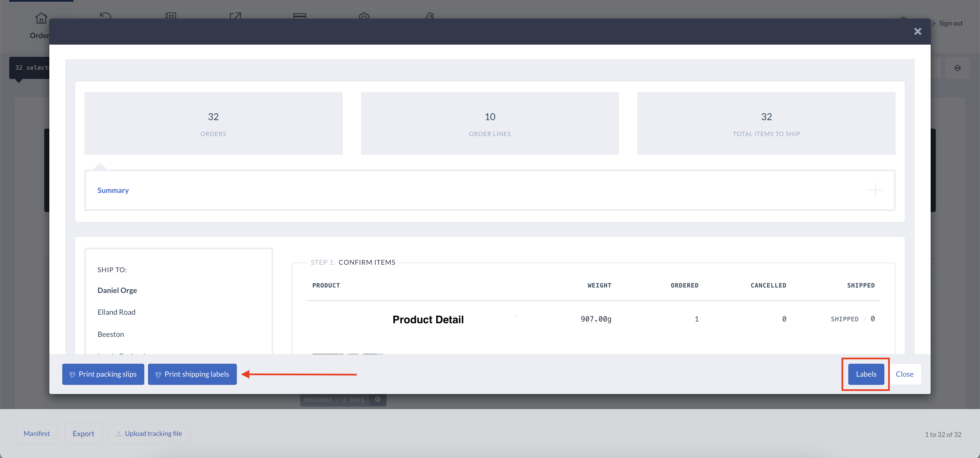980x458 pixels.
Task: Click the Product Detail text
Action: (x=428, y=320)
